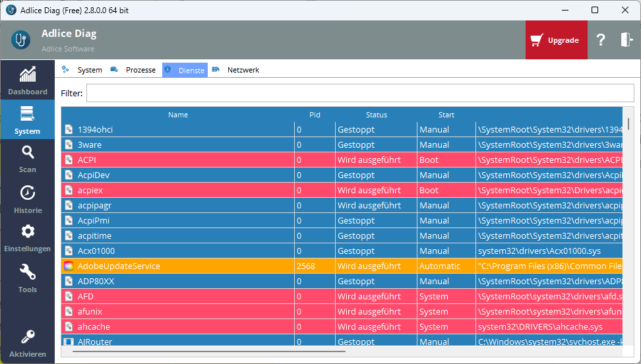Viewport: 641px width, 364px height.
Task: Click Wird ausgeführt status of ahcache
Action: pyautogui.click(x=369, y=327)
